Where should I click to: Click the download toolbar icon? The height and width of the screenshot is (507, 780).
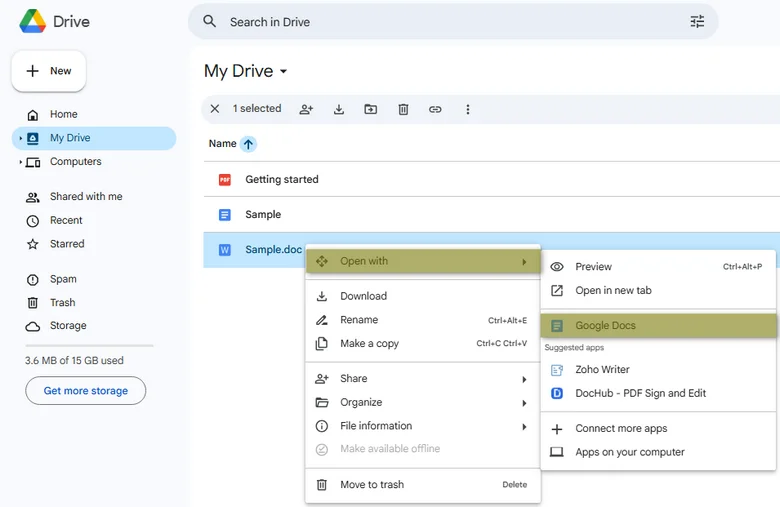(x=339, y=109)
